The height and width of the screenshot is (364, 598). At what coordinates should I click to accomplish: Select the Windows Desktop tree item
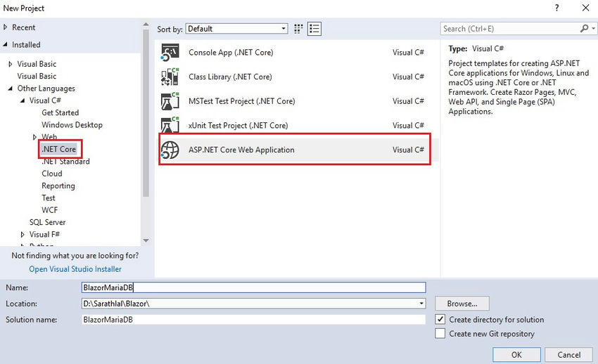pyautogui.click(x=72, y=125)
